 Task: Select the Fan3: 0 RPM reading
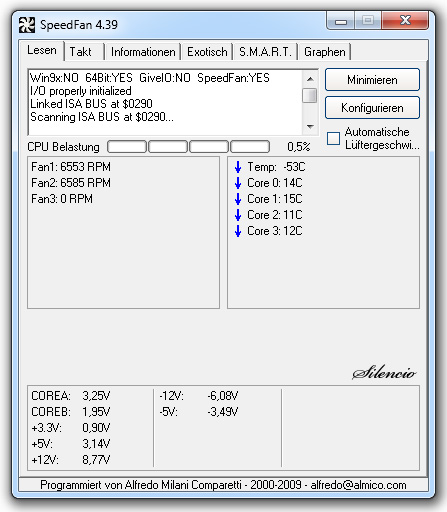(62, 199)
